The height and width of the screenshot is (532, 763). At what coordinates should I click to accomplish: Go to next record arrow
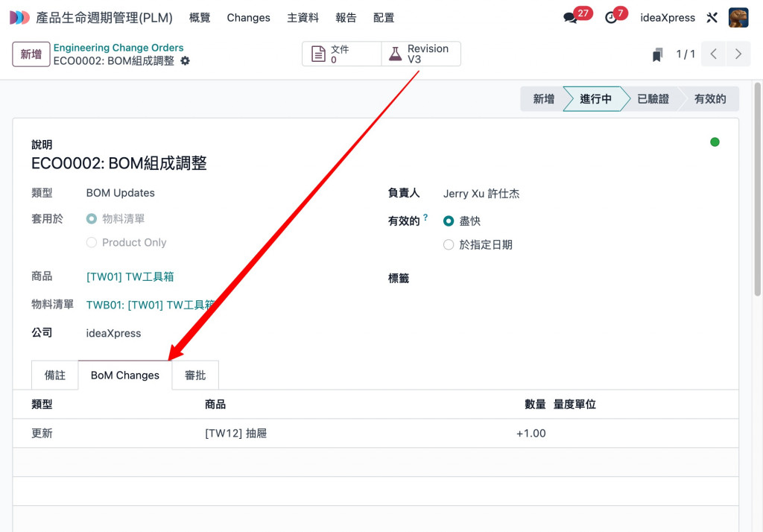(x=738, y=54)
